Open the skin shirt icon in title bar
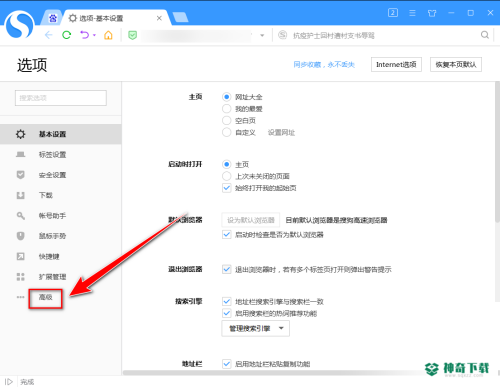 coord(432,13)
